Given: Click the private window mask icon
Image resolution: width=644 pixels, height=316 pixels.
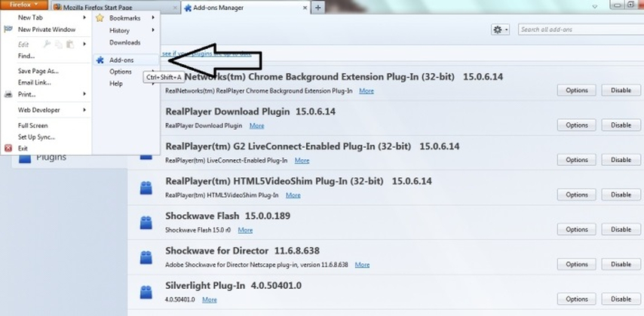Looking at the screenshot, I should click(x=8, y=29).
